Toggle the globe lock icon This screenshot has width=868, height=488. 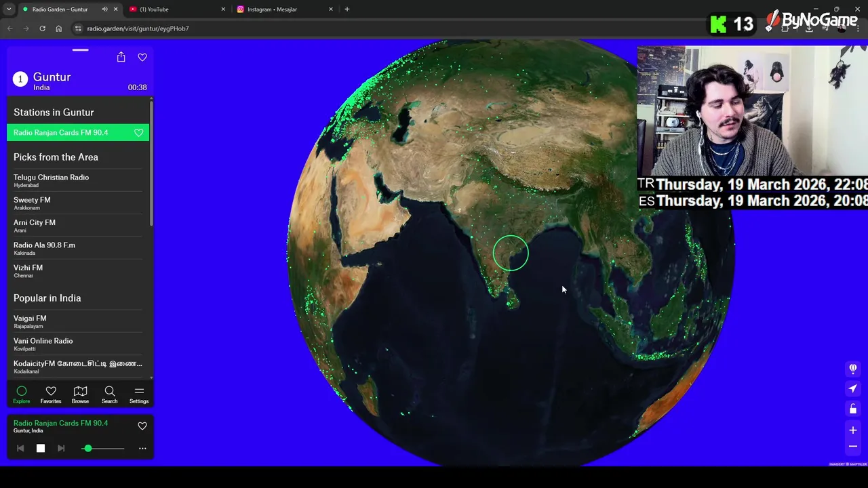[x=853, y=409]
